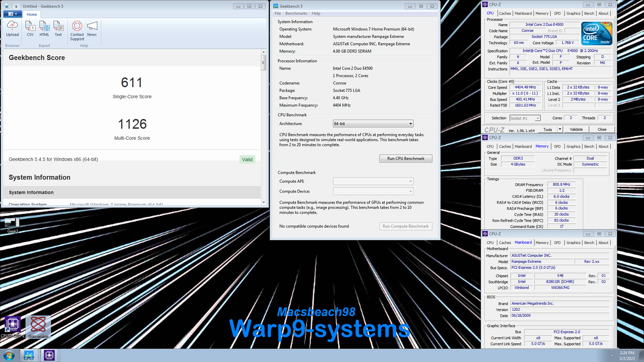Click Run CPU Benchmark button
This screenshot has width=644, height=362.
(x=406, y=159)
